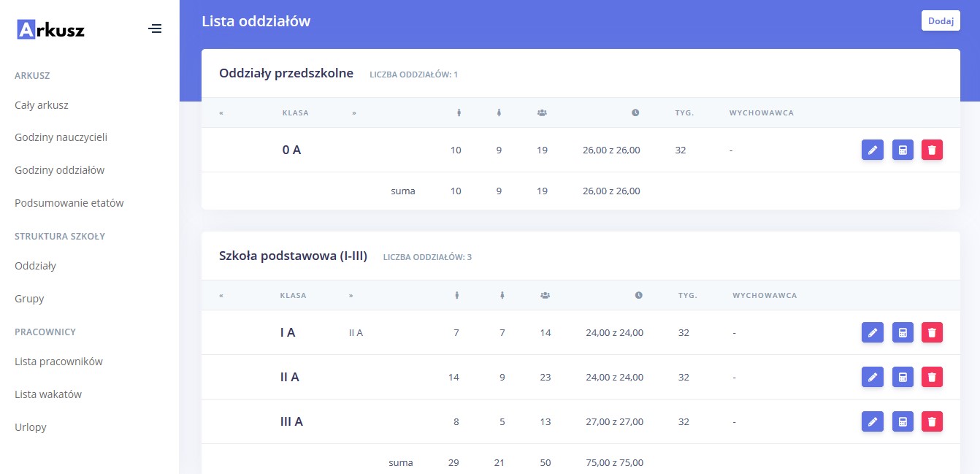
Task: Click group icon header in preschool table
Action: [x=542, y=112]
